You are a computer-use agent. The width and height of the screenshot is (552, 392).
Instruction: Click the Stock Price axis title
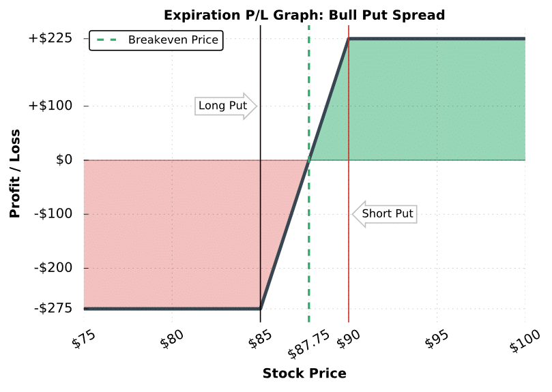pyautogui.click(x=304, y=374)
